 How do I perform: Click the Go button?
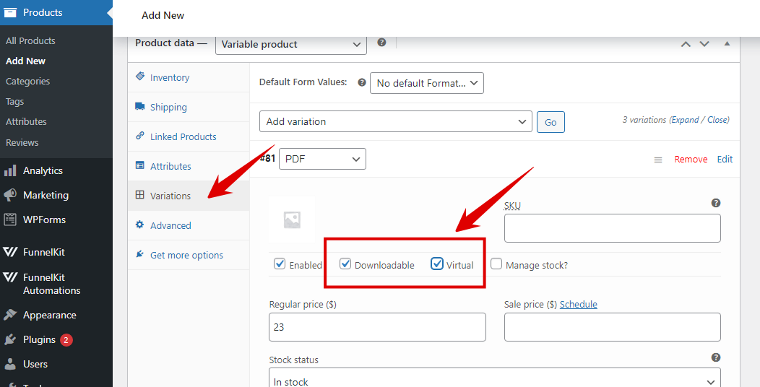click(551, 122)
